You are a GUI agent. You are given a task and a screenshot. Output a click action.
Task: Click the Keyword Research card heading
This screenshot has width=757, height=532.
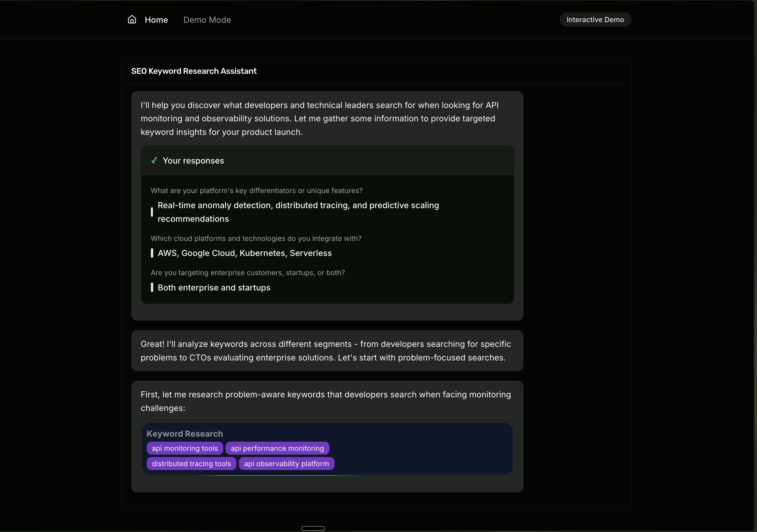pyautogui.click(x=185, y=434)
